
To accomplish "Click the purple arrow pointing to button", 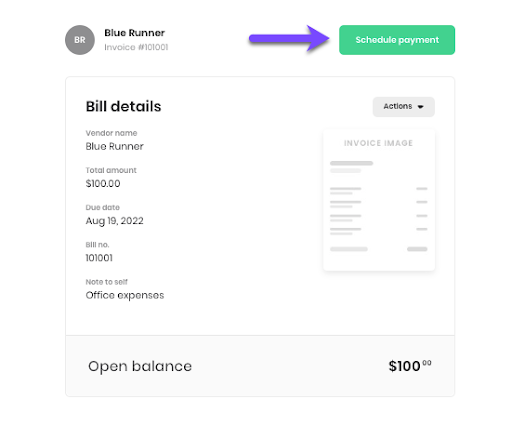I will pyautogui.click(x=289, y=39).
